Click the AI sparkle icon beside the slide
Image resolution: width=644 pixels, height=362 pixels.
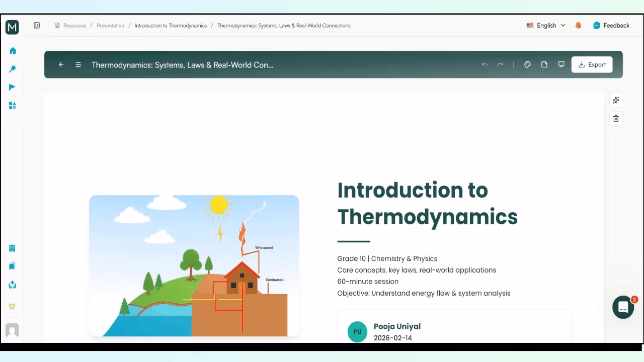616,100
